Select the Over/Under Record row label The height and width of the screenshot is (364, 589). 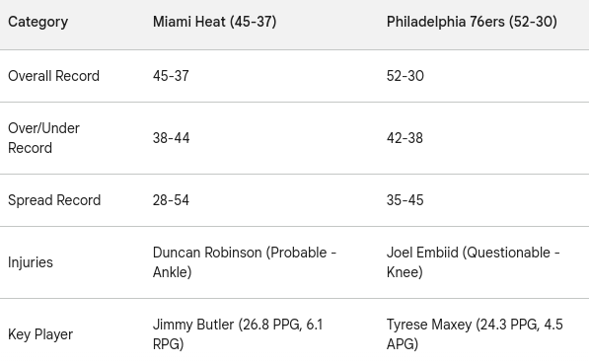point(43,138)
